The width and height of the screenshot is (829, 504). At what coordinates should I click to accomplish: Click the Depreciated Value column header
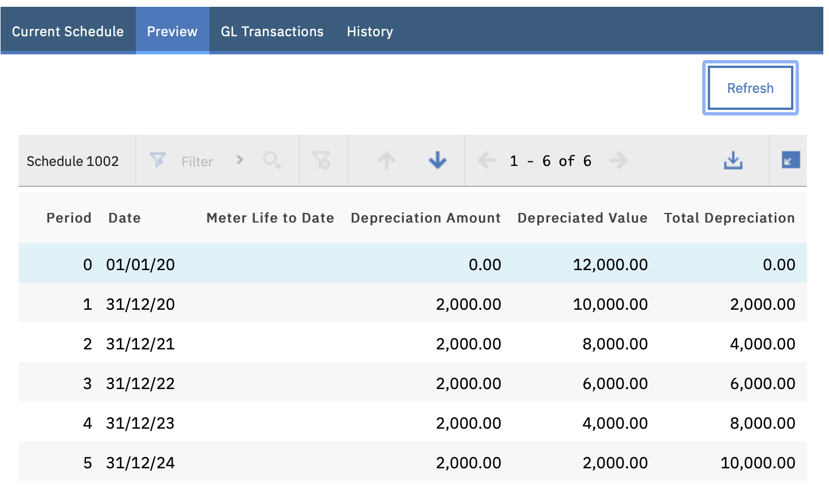pos(582,218)
